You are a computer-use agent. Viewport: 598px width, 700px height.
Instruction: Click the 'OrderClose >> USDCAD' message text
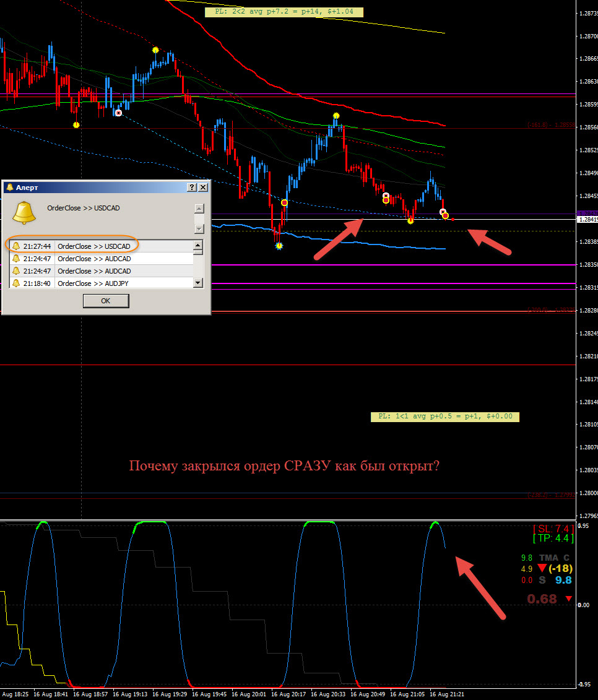84,208
